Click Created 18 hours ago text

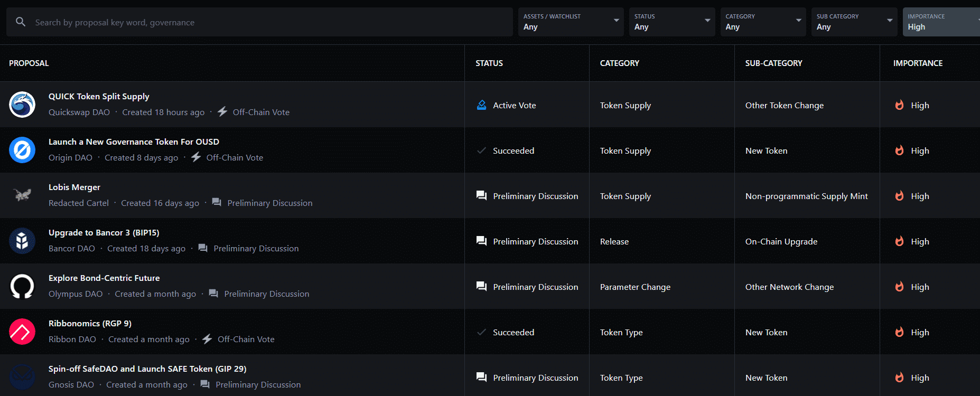click(x=163, y=112)
